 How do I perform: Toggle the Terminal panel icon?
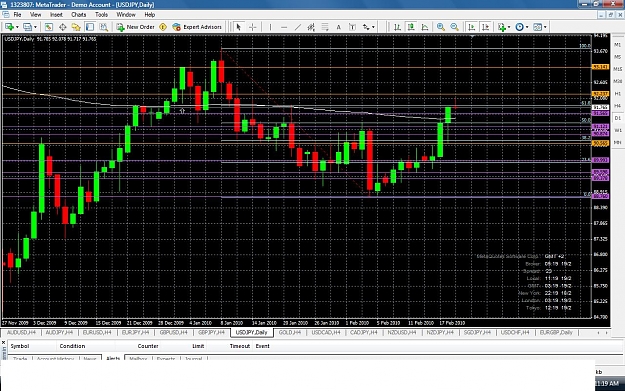(90, 27)
